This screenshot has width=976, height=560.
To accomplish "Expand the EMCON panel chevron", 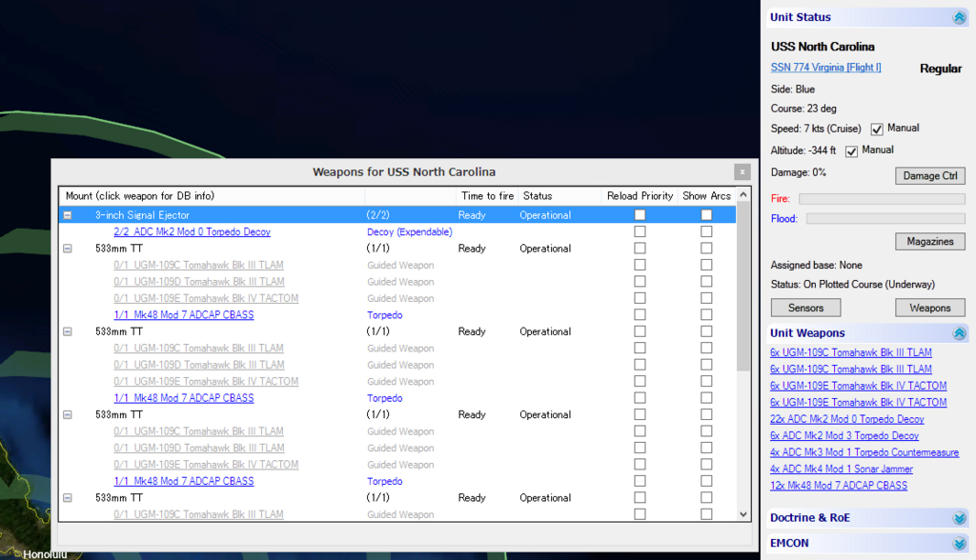I will pos(959,543).
